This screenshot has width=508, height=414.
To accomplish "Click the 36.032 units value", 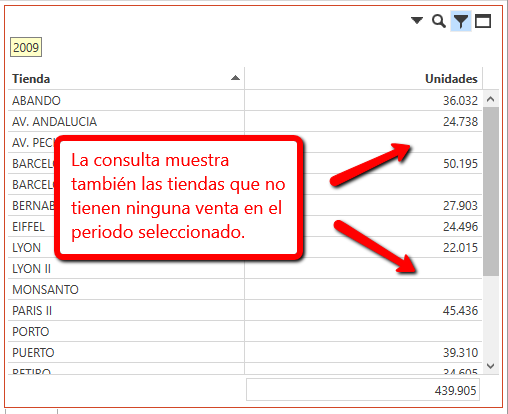I will click(x=460, y=100).
